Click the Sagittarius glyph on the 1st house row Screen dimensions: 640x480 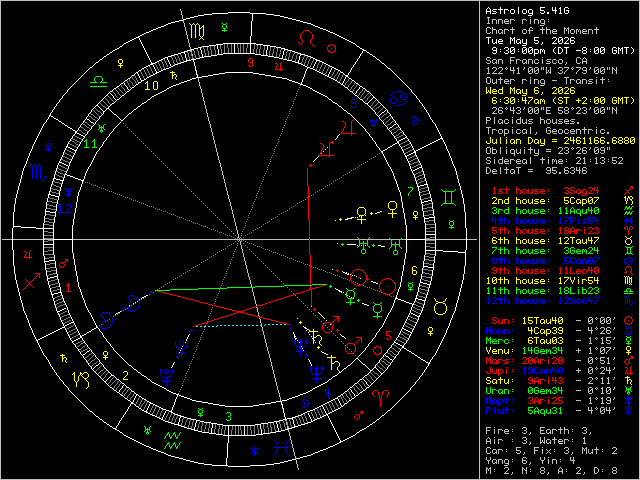coord(629,191)
